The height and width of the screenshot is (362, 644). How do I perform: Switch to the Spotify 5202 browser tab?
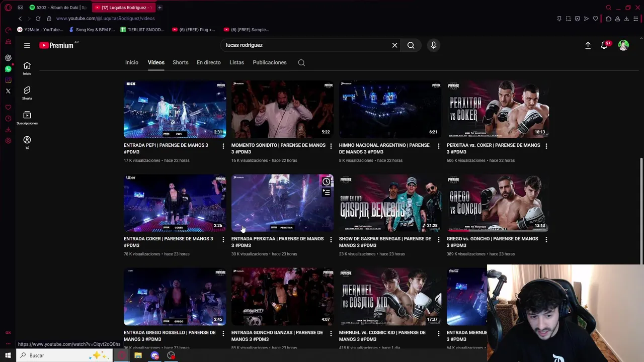pos(58,8)
